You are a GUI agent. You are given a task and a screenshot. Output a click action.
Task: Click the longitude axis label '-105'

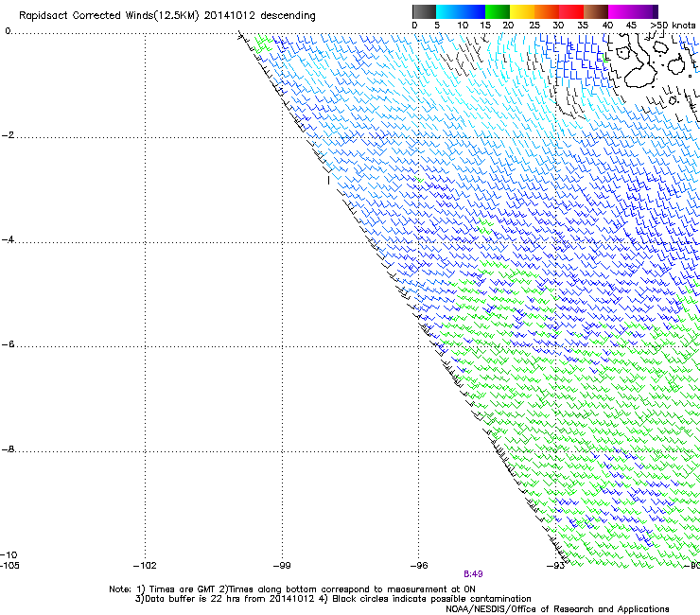(9, 566)
